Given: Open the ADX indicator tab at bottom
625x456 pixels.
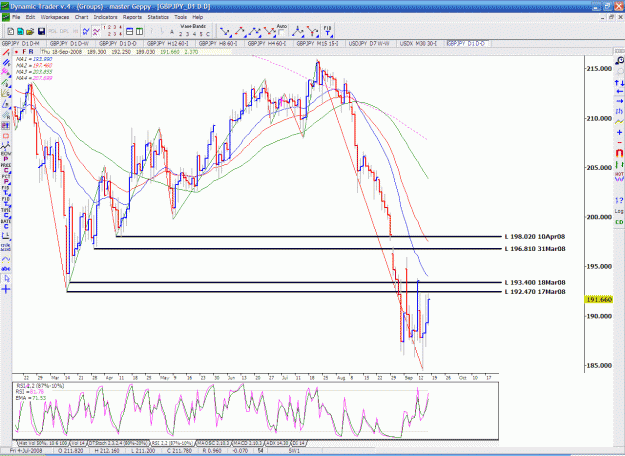Looking at the screenshot, I should (x=277, y=443).
